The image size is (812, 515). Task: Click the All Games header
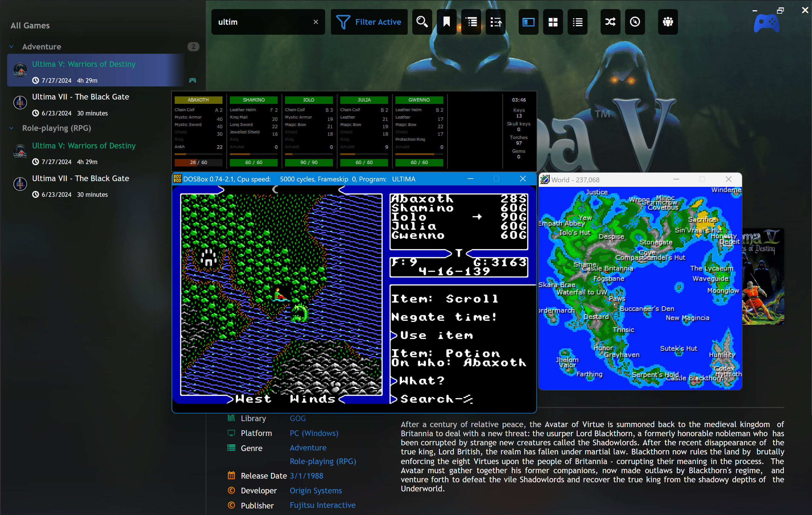(30, 26)
